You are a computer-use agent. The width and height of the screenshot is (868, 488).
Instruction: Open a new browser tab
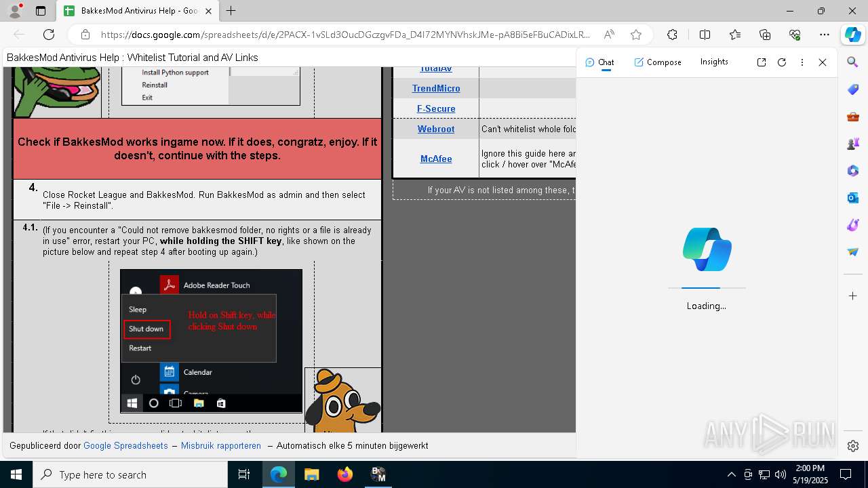tap(231, 11)
